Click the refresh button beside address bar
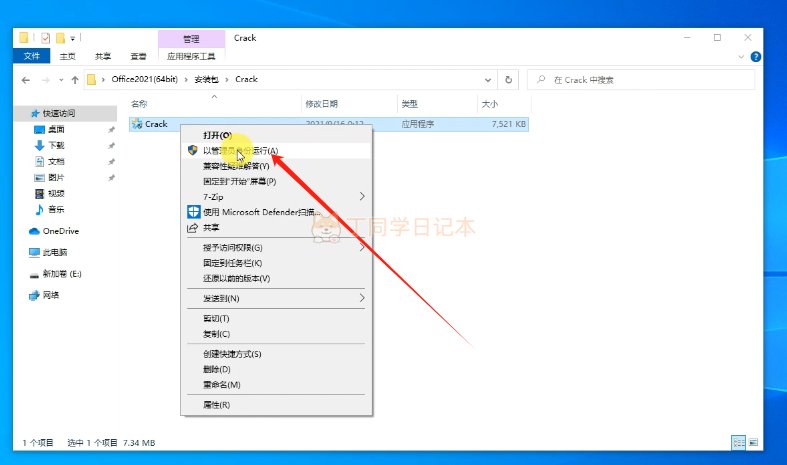The height and width of the screenshot is (465, 787). [x=509, y=79]
